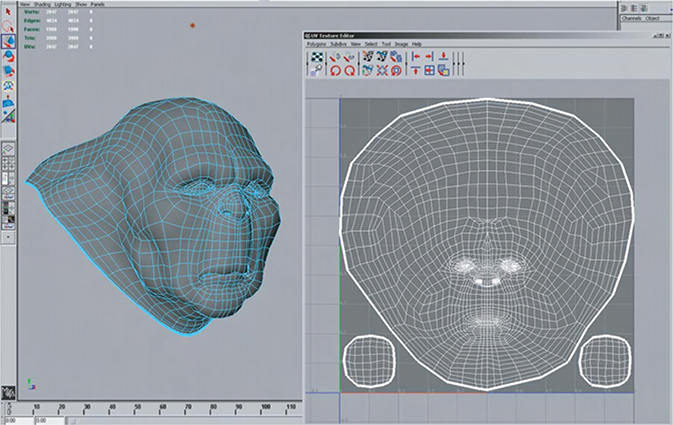Open the Subdivs menu in UV Texture Editor
This screenshot has height=425, width=673.
339,44
